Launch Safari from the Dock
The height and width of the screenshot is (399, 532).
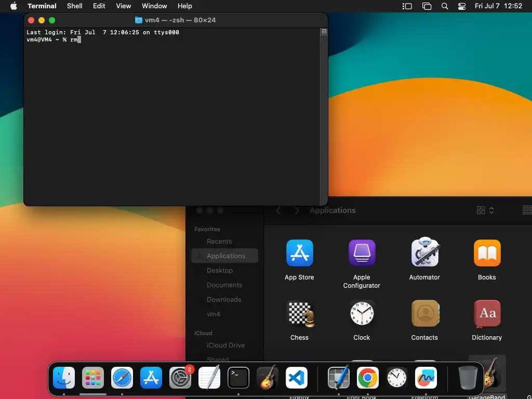[x=122, y=378]
